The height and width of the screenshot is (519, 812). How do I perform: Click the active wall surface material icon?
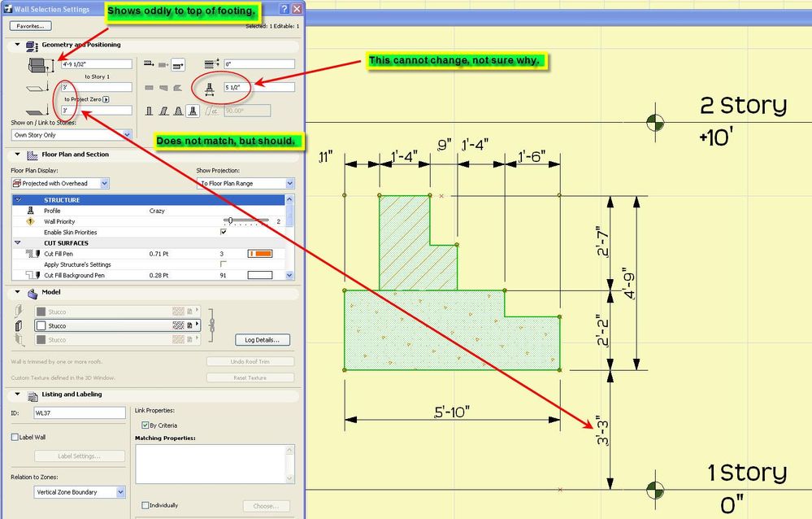point(20,325)
